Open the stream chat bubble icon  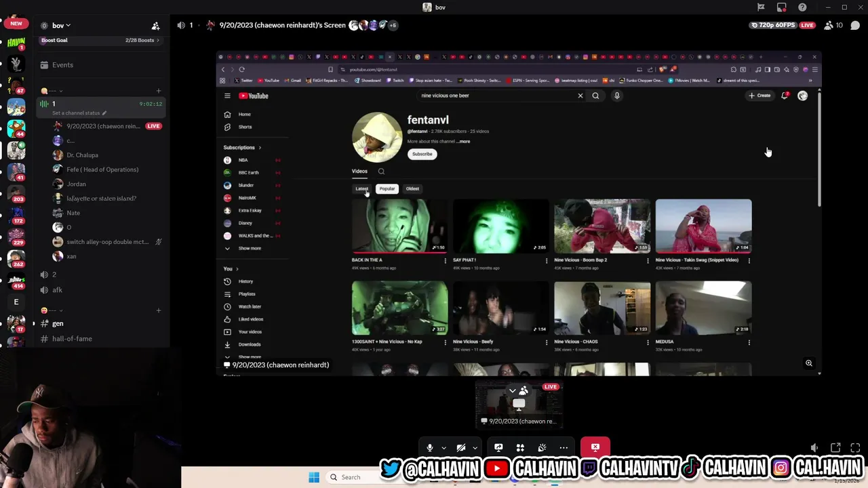click(855, 25)
